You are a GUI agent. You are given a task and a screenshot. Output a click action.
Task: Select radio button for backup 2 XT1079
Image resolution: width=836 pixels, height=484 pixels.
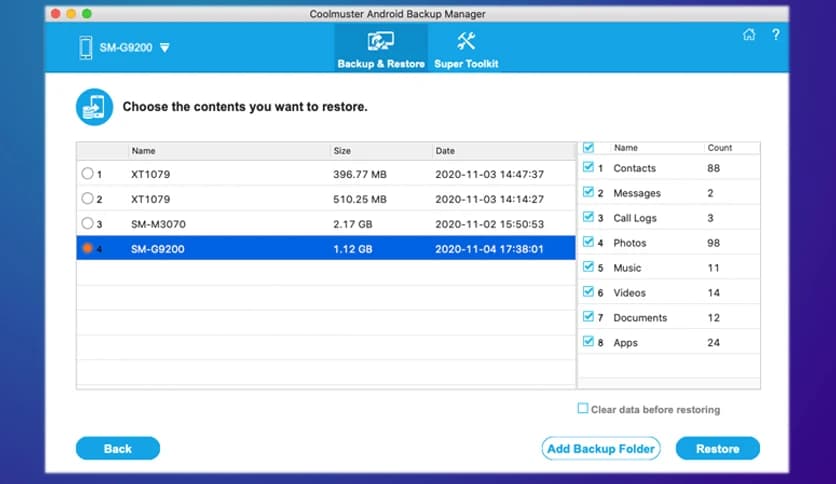[87, 198]
